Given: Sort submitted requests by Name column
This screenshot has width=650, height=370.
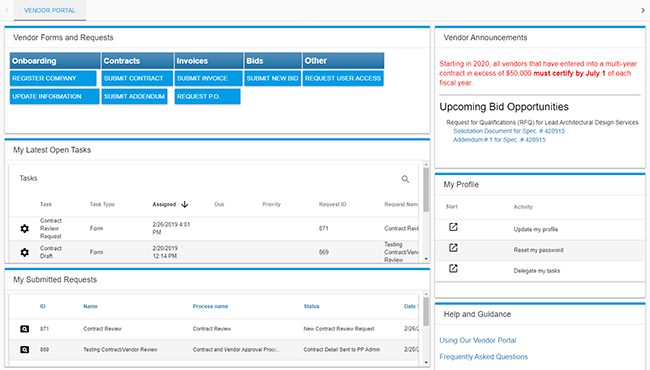Looking at the screenshot, I should tap(90, 306).
